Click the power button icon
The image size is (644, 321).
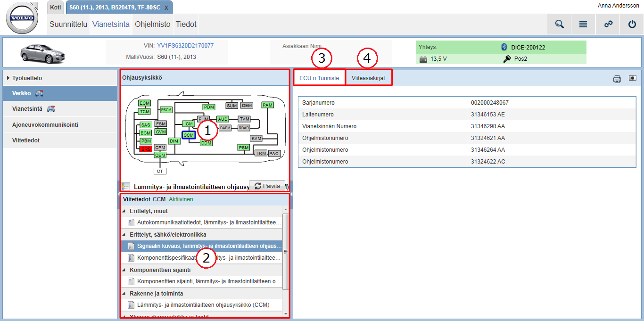point(632,24)
